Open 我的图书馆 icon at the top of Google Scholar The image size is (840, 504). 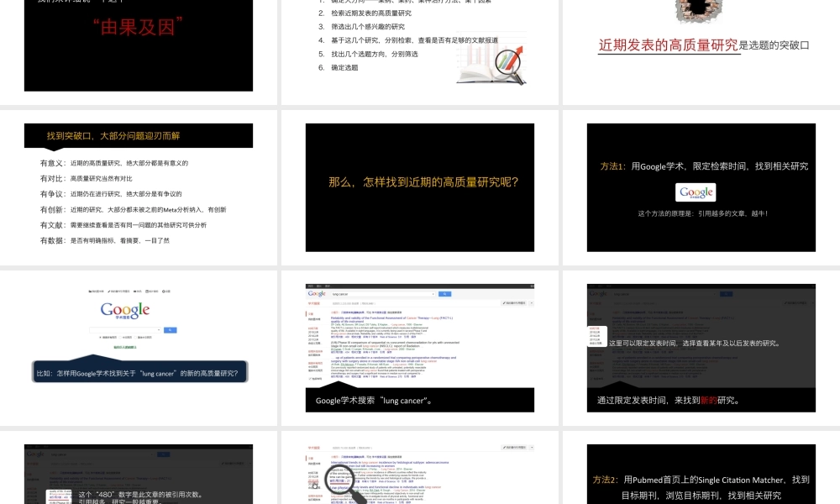click(93, 291)
